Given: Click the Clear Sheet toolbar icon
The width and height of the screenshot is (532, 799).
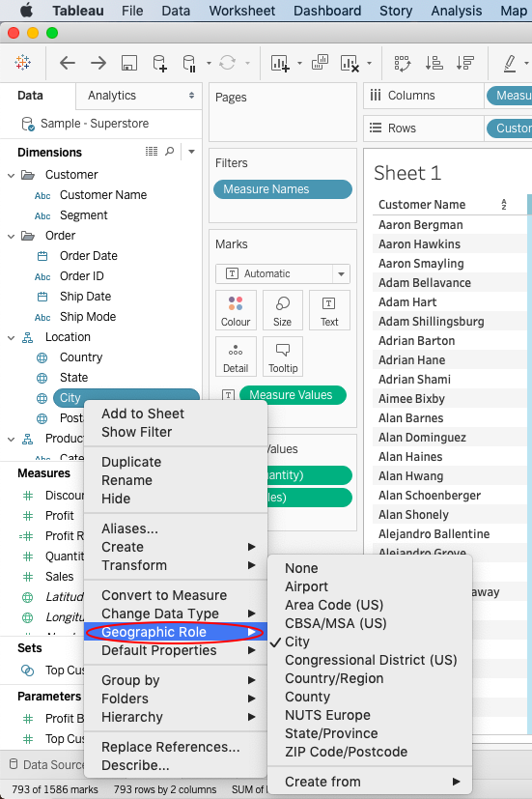Looking at the screenshot, I should [x=350, y=63].
